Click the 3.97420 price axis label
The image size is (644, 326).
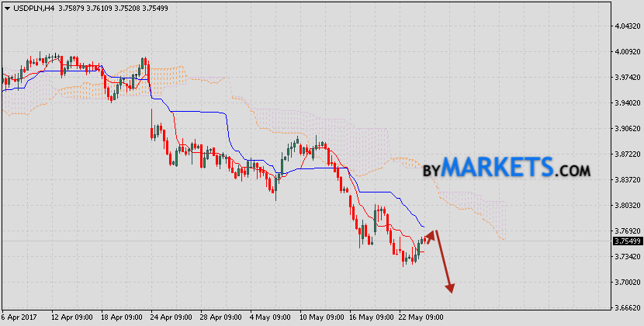click(626, 78)
